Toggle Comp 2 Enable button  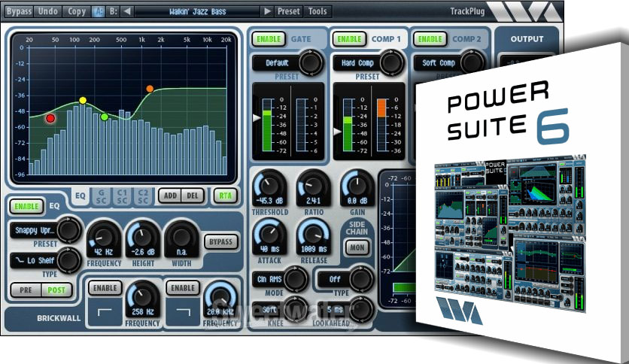[430, 39]
